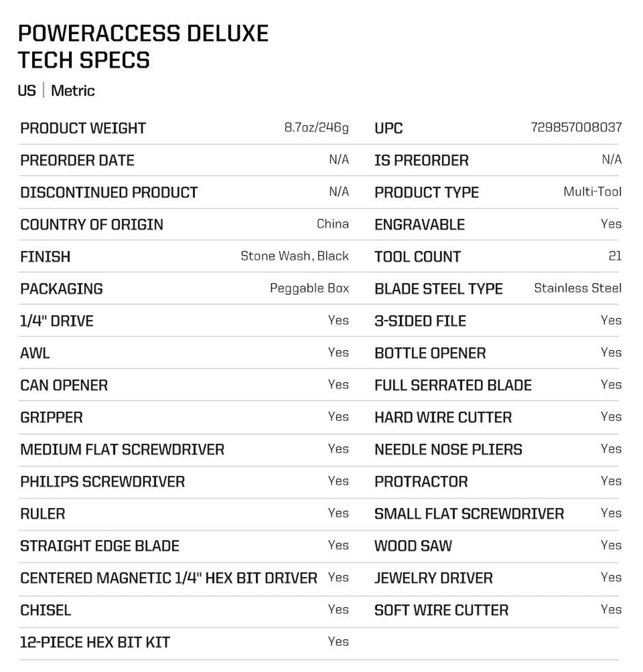Select the UPC number 729857008037
643x672 pixels.
576,127
